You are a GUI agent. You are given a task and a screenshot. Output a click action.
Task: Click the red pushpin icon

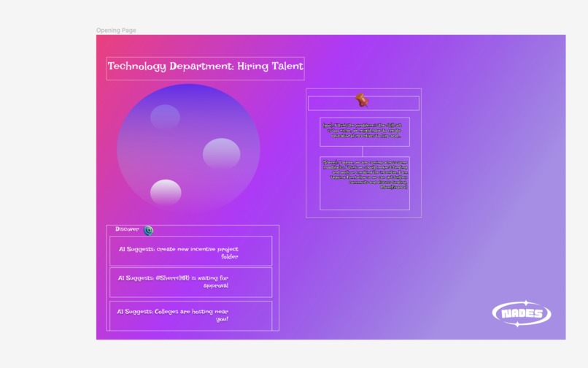pyautogui.click(x=362, y=100)
